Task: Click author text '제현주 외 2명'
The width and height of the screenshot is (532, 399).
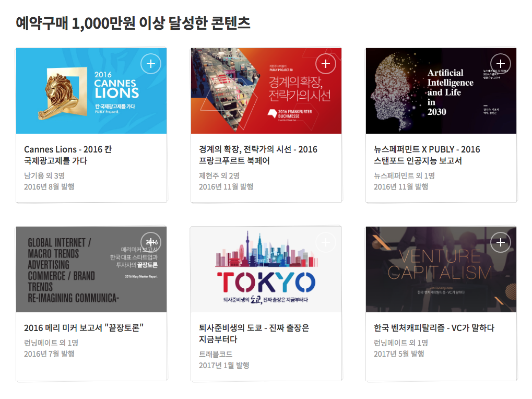Action: click(x=219, y=176)
